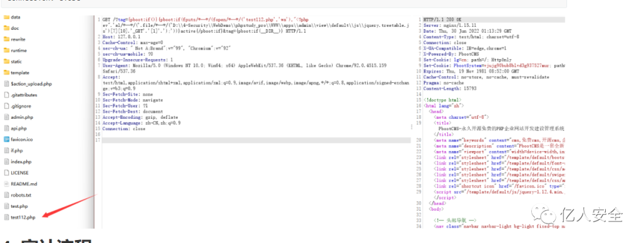The height and width of the screenshot is (243, 644).
Task: Click the 'Content-Length: 15793' response line
Action: [x=450, y=88]
